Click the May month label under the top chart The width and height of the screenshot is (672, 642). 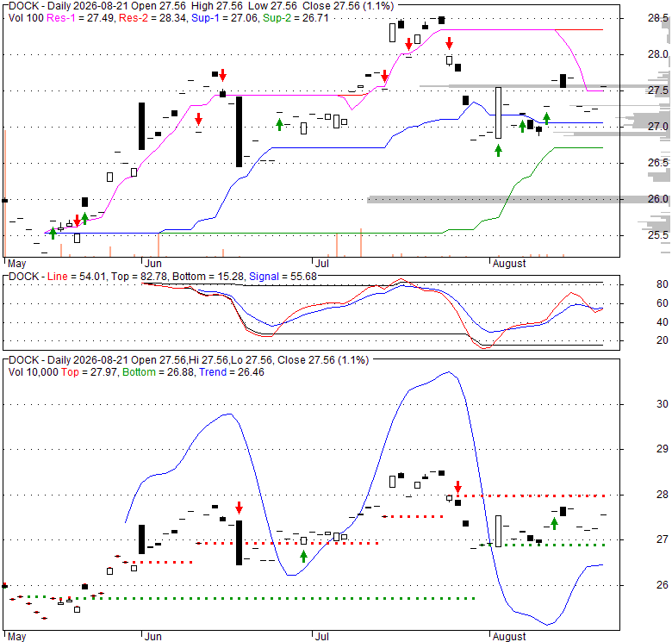[16, 263]
